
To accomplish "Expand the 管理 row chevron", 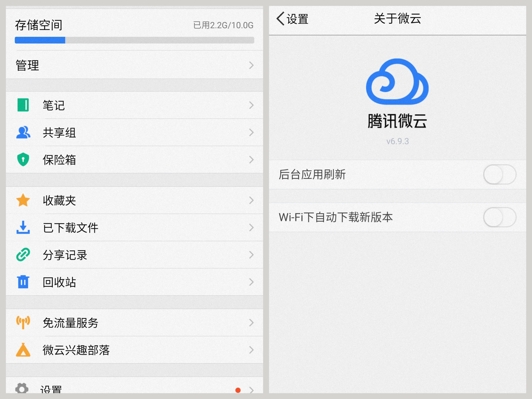I will point(251,65).
